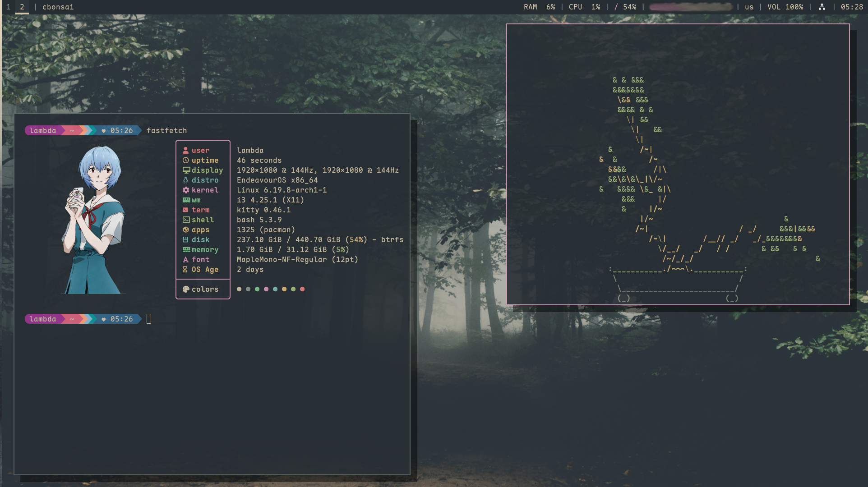Click the uptime clock icon

click(x=185, y=161)
